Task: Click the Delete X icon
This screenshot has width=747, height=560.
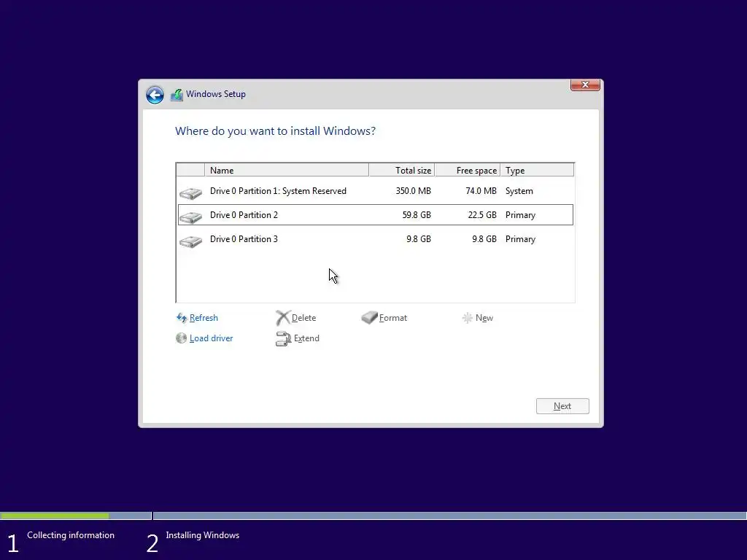Action: (x=283, y=318)
